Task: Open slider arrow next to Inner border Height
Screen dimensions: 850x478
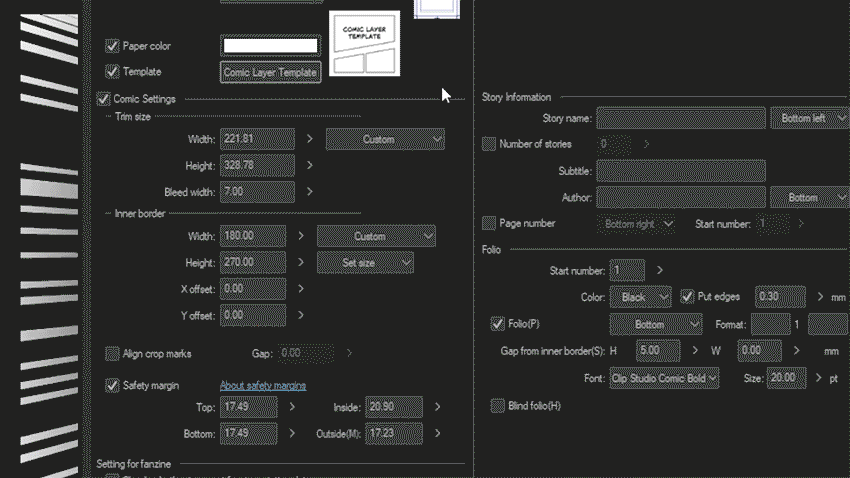Action: pos(301,262)
